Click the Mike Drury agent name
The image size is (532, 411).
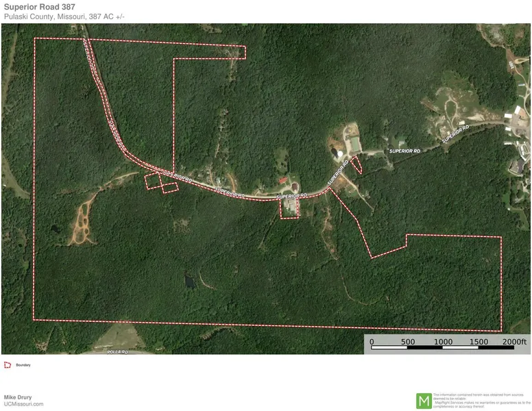(x=18, y=397)
